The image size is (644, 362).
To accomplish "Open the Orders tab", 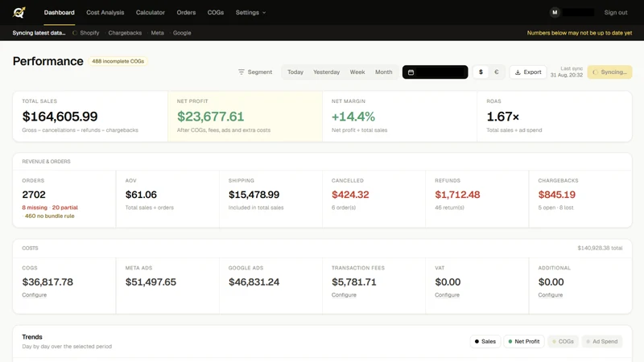I will (x=186, y=12).
